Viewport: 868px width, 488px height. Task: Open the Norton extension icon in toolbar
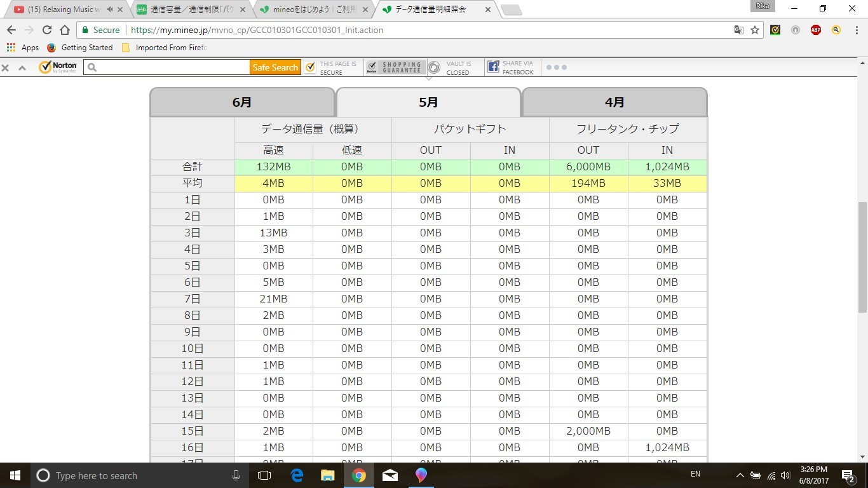pyautogui.click(x=775, y=30)
